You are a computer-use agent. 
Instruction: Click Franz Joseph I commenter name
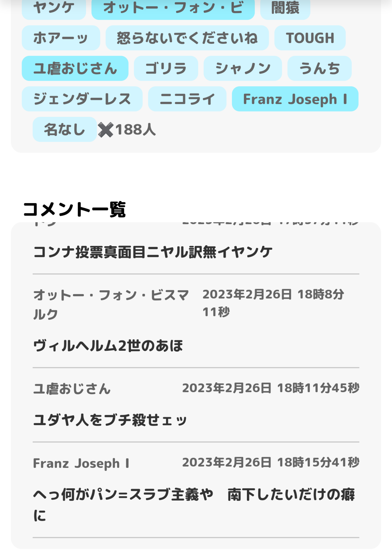point(81,463)
